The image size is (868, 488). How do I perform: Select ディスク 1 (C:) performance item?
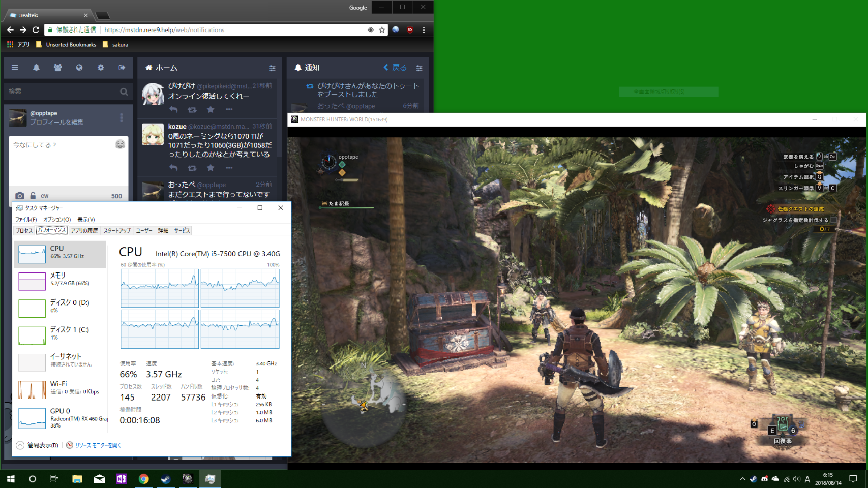pos(60,335)
